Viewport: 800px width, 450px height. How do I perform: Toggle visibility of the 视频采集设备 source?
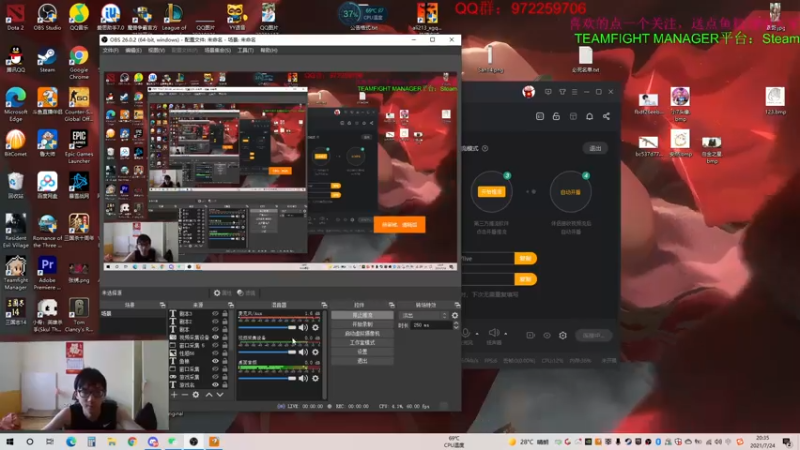coord(215,337)
